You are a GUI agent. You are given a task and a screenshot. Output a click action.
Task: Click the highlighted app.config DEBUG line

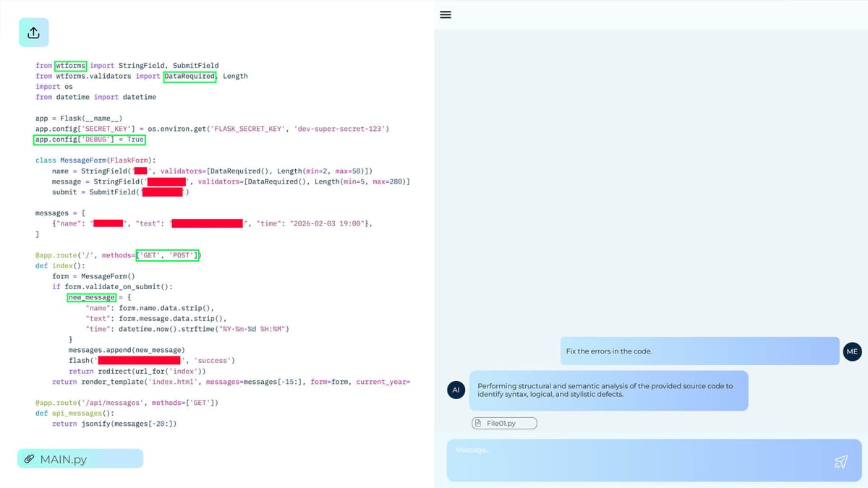(x=89, y=140)
